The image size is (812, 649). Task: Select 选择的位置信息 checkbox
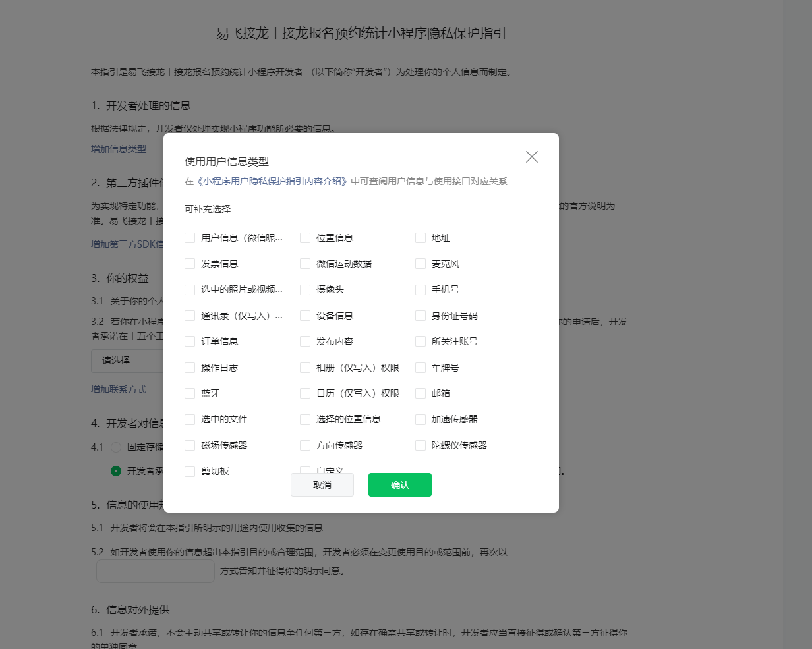pos(305,419)
